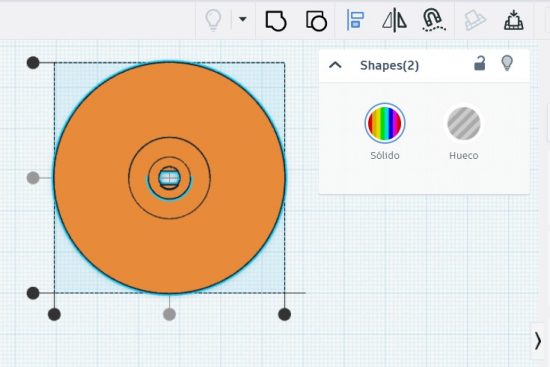Click the bottom-middle gray handle

[x=169, y=314]
